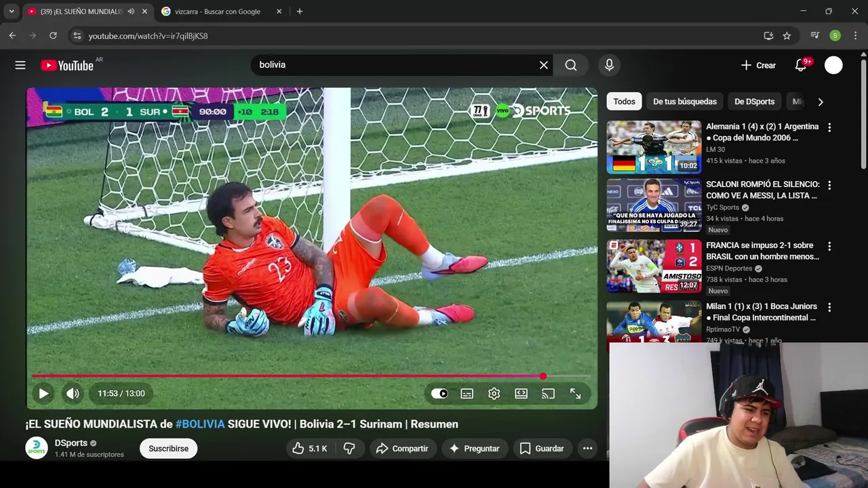This screenshot has height=488, width=868.
Task: Start voice search with microphone icon
Action: pos(609,65)
